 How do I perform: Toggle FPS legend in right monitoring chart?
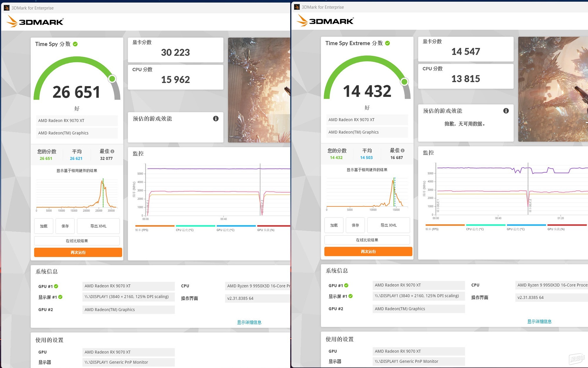pos(445,227)
